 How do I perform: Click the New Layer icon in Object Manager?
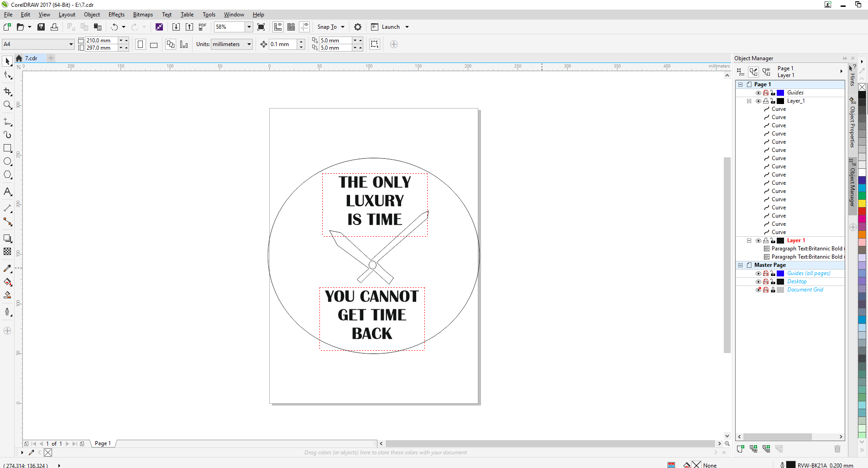[741, 449]
